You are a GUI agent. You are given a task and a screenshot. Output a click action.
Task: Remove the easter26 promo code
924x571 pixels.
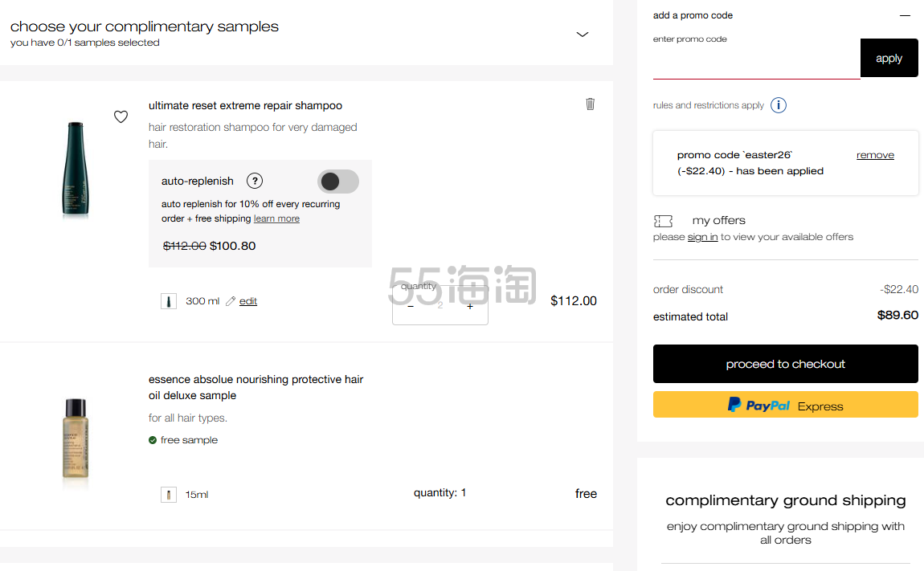875,155
